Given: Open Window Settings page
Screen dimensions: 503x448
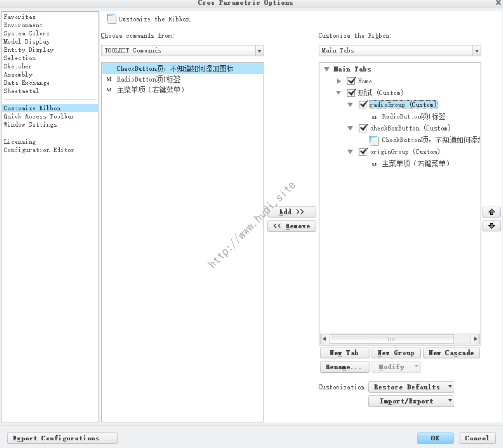Looking at the screenshot, I should coord(30,125).
